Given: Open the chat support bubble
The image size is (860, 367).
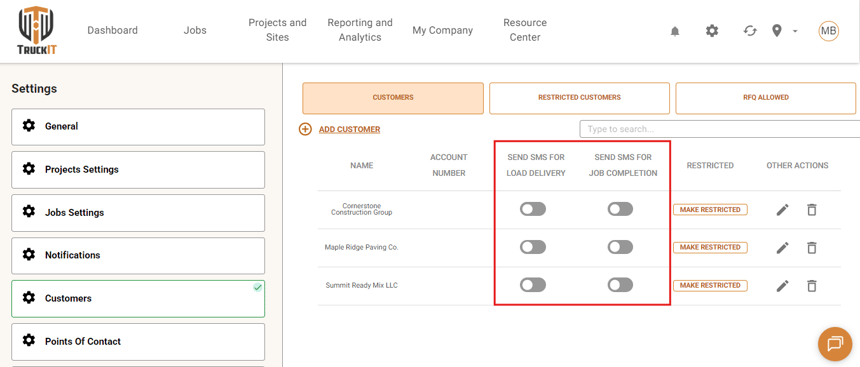Looking at the screenshot, I should (835, 344).
